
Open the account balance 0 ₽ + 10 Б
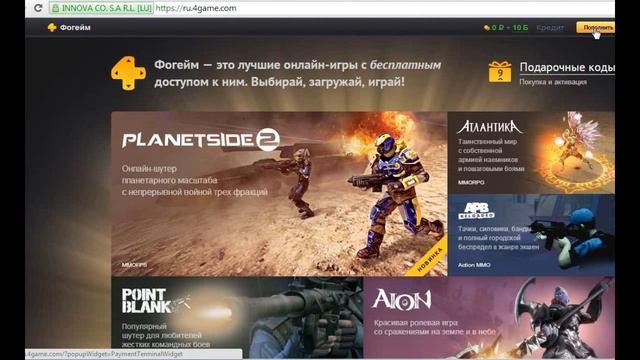point(506,28)
